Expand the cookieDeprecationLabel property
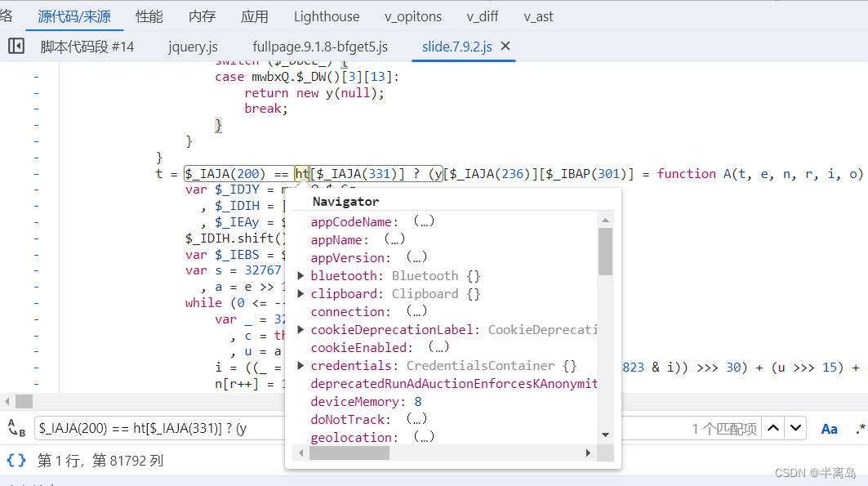 tap(300, 329)
